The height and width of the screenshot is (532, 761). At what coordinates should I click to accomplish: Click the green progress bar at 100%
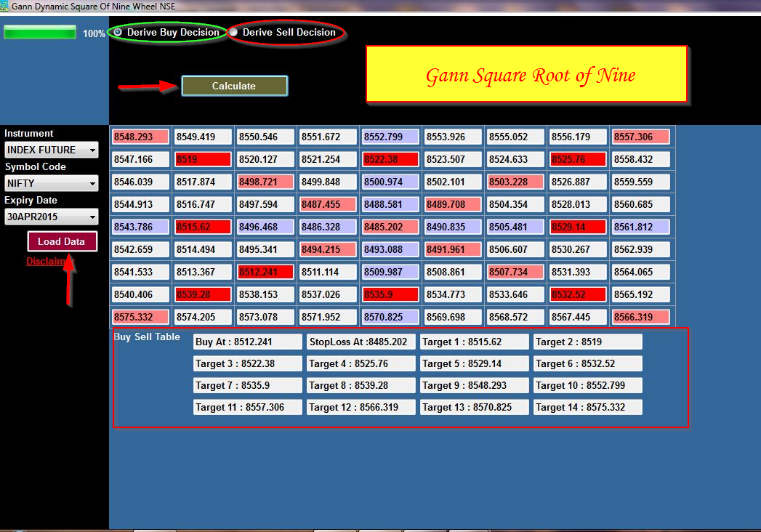[40, 32]
